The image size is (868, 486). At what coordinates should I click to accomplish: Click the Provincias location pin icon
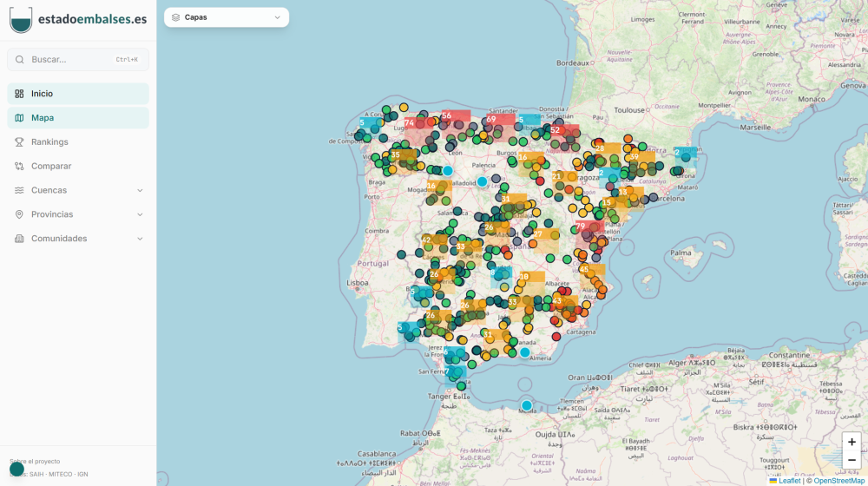click(x=19, y=214)
